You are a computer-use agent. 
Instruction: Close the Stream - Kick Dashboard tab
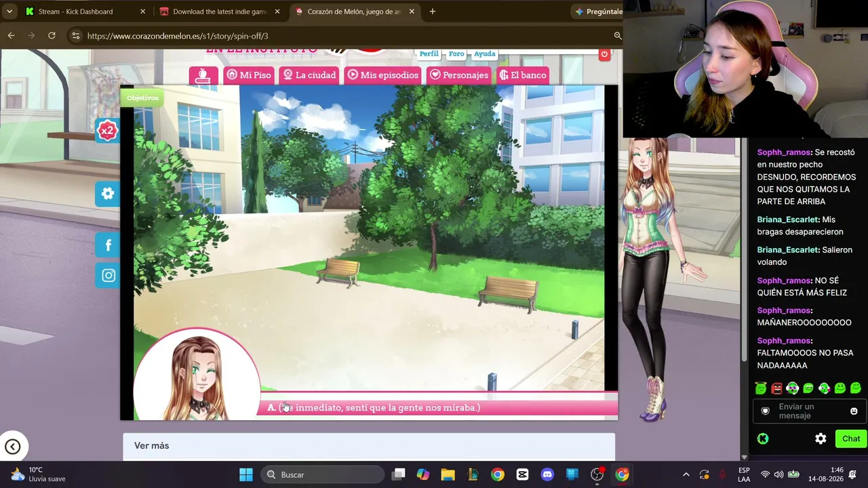point(142,12)
